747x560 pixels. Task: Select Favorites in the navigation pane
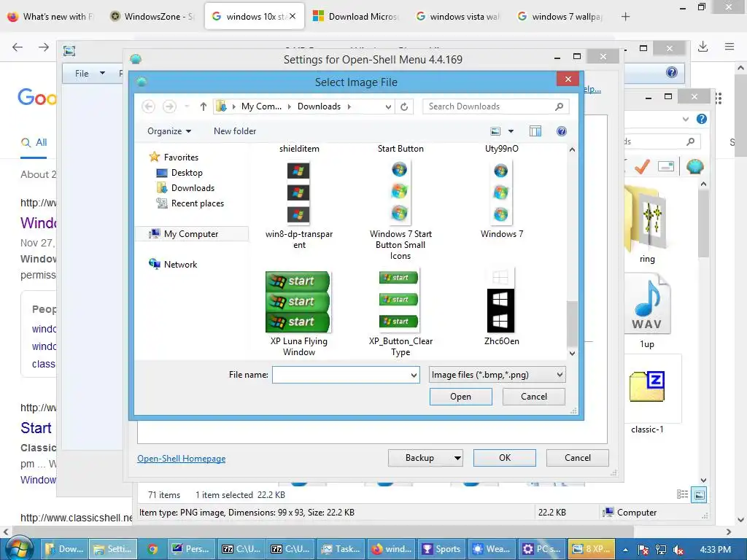coord(181,157)
